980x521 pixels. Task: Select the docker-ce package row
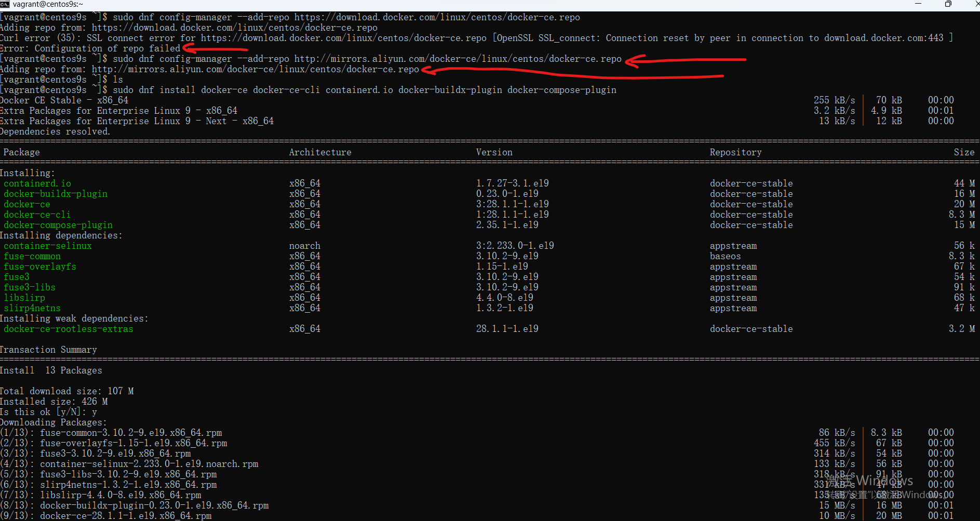click(x=26, y=204)
